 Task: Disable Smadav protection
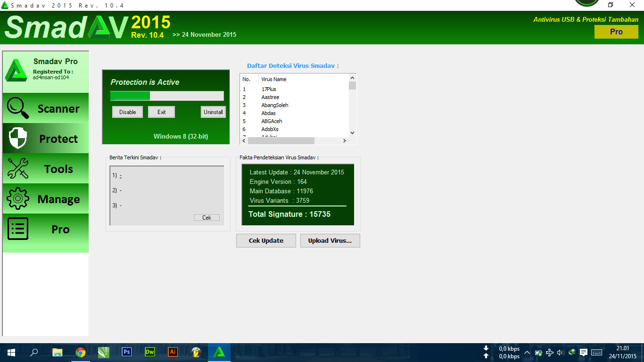[x=127, y=112]
